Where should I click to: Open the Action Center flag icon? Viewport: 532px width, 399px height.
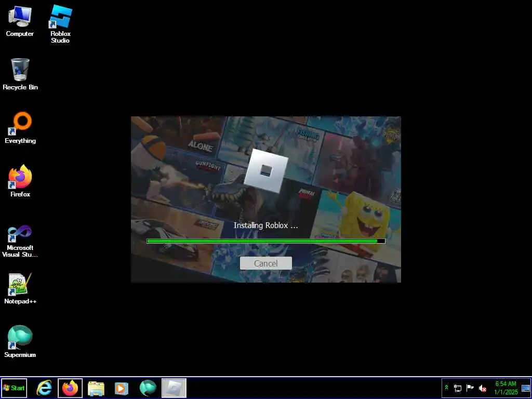click(470, 388)
